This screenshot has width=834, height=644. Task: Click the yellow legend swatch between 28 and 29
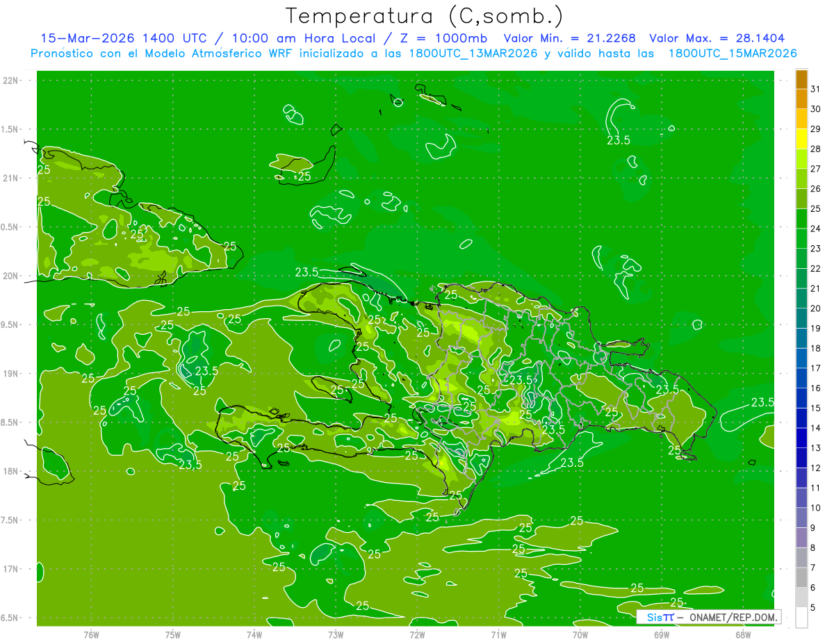click(x=801, y=138)
